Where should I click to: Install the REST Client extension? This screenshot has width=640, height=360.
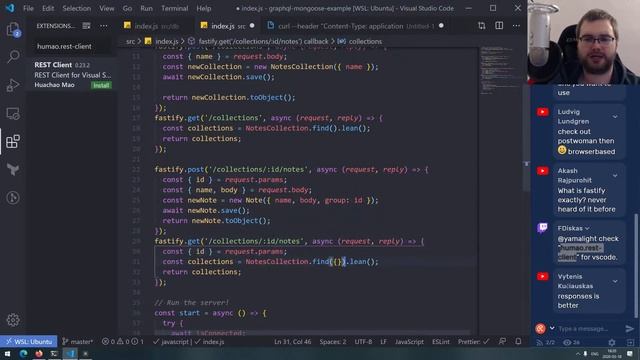tap(101, 85)
